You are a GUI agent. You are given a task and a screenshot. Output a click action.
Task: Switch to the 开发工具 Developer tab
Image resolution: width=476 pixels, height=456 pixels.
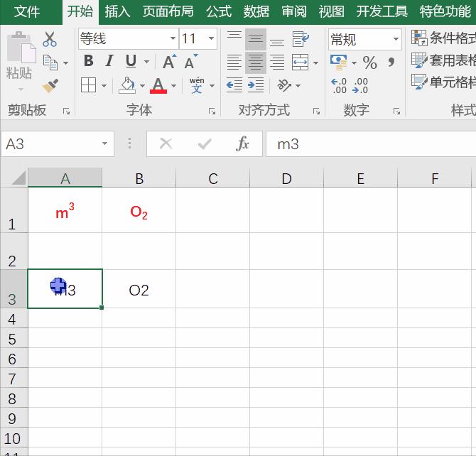382,11
